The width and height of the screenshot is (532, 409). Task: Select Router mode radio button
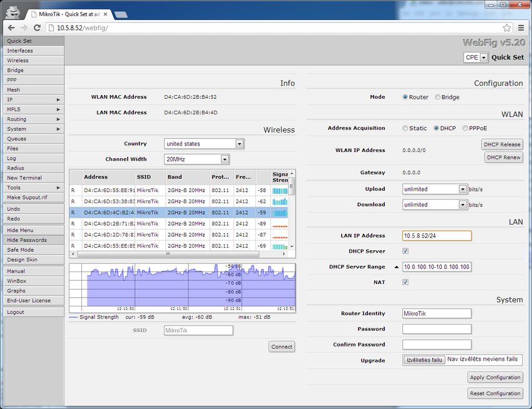tap(405, 97)
